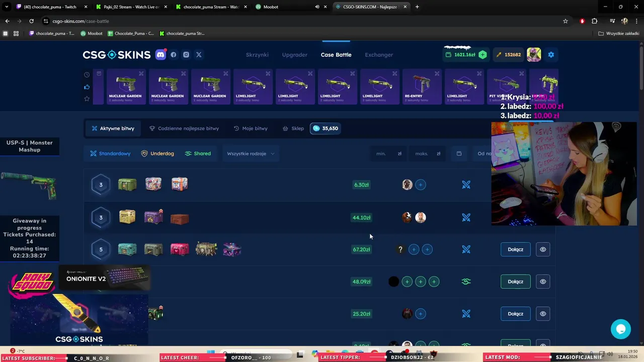The height and width of the screenshot is (362, 644).
Task: Toggle the Shared battle filter
Action: point(198,153)
